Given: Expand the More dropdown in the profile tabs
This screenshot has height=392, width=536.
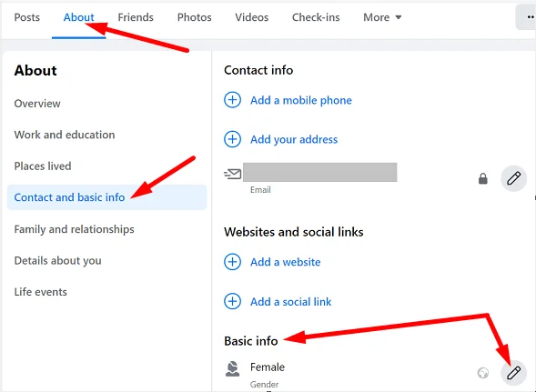Looking at the screenshot, I should (382, 17).
